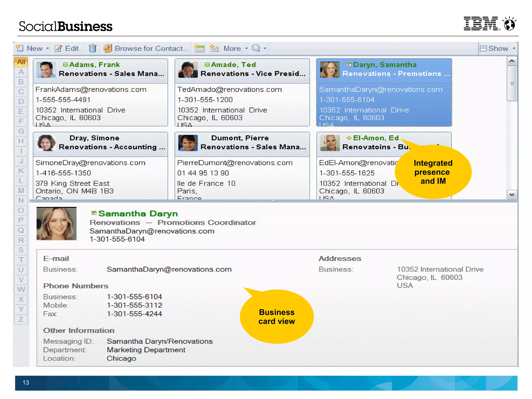
Task: Click the calendar toolbar icon
Action: coord(199,48)
